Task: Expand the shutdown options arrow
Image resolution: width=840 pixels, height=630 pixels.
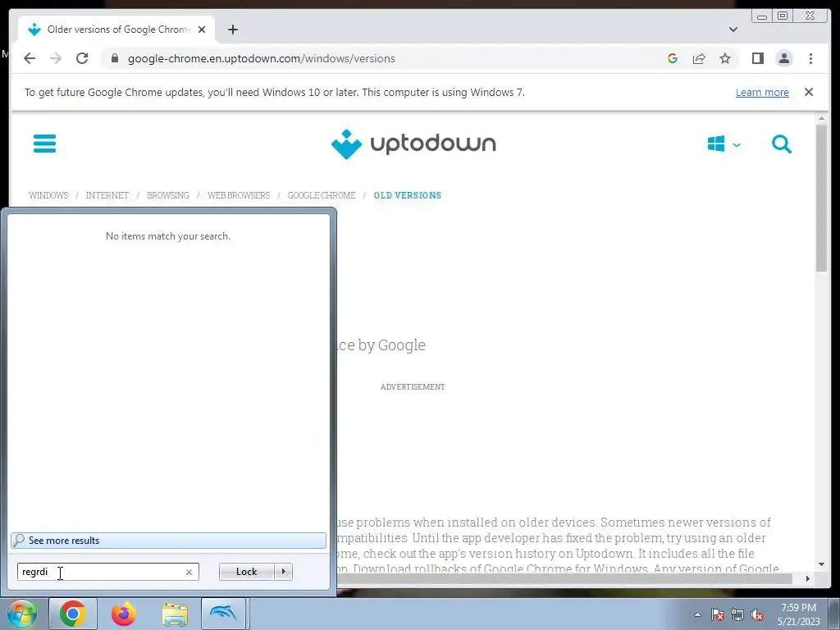Action: click(x=283, y=572)
